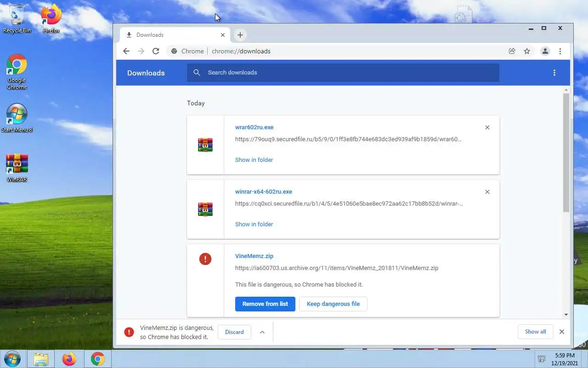
Task: Click the Today date heading
Action: coord(196,103)
